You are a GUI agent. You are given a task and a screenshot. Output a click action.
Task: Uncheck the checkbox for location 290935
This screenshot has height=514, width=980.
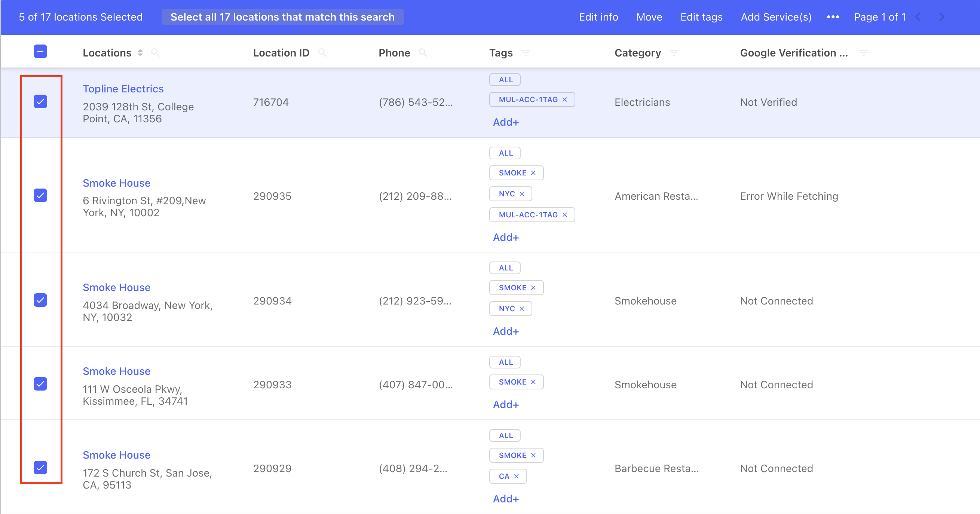click(40, 196)
